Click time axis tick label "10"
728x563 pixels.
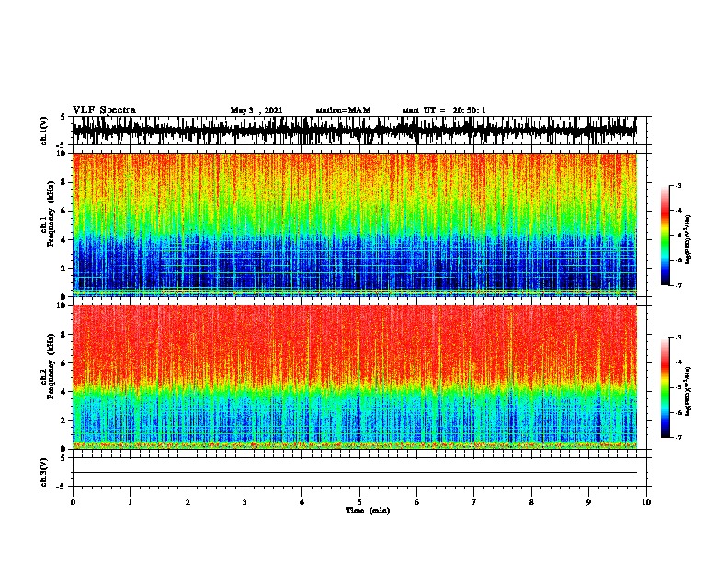(x=646, y=502)
